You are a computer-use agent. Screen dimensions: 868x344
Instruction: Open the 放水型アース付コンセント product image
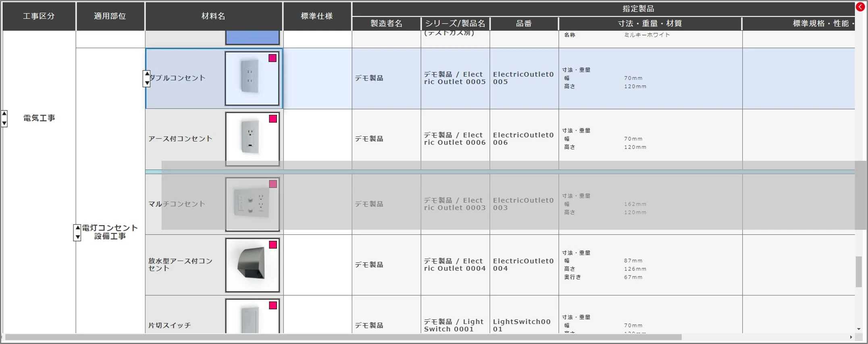pos(252,265)
